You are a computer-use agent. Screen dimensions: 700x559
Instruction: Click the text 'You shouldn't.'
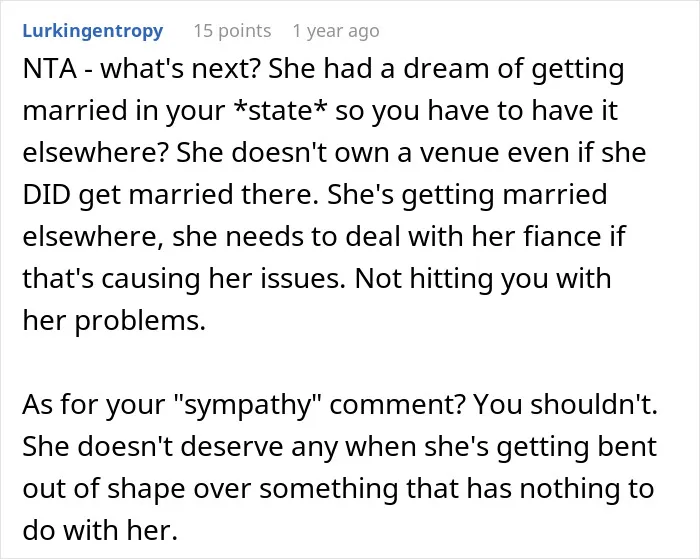click(x=566, y=405)
